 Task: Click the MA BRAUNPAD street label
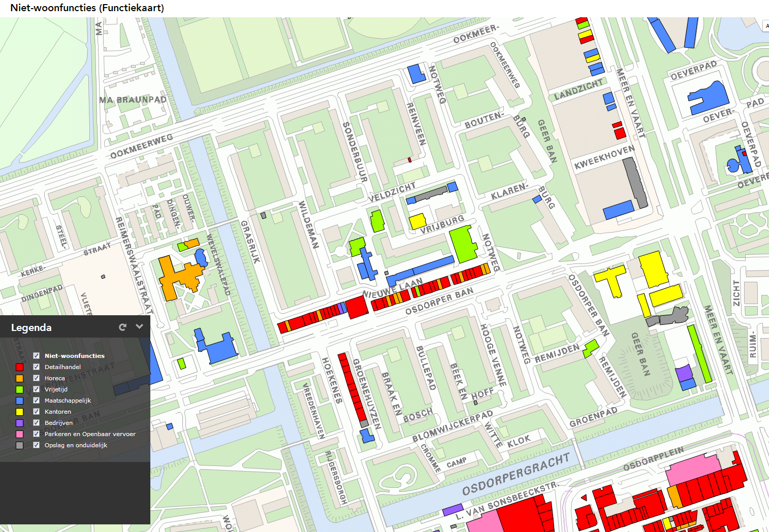click(x=133, y=99)
